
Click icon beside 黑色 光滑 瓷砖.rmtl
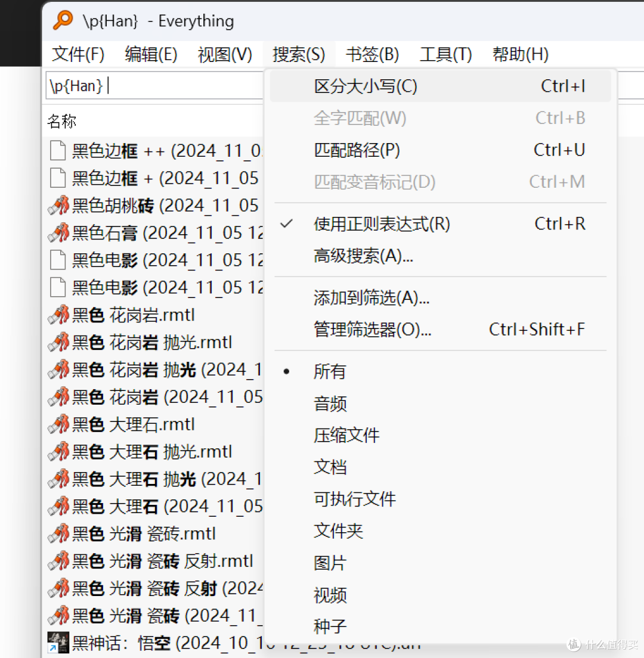[x=58, y=533]
